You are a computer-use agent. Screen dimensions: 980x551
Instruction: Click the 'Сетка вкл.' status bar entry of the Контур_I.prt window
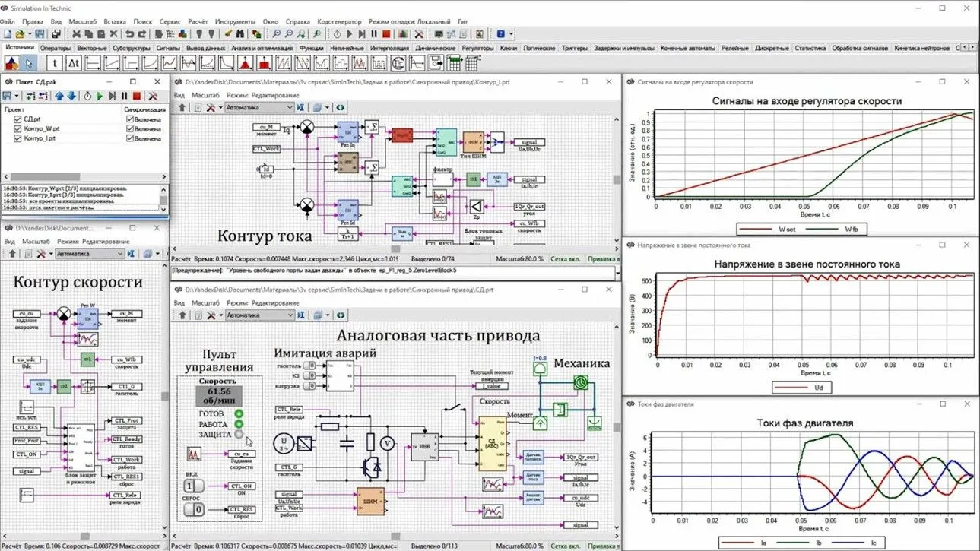click(565, 259)
